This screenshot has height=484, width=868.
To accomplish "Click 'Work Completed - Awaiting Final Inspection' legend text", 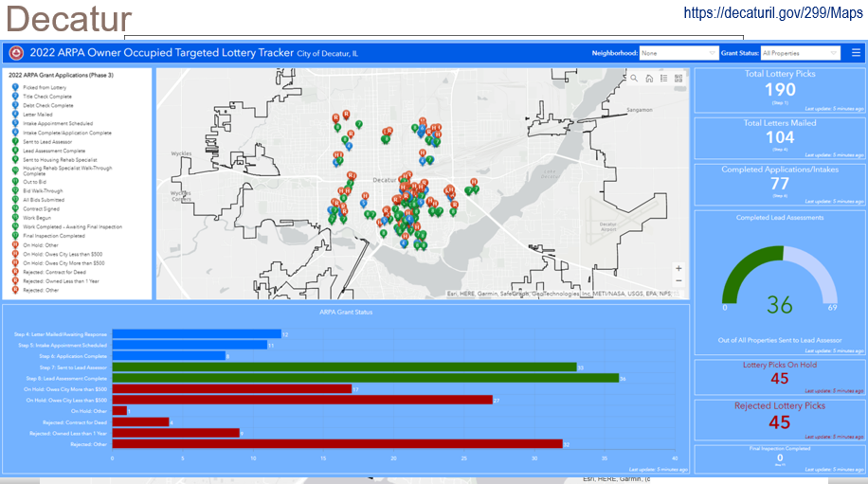I will (73, 226).
